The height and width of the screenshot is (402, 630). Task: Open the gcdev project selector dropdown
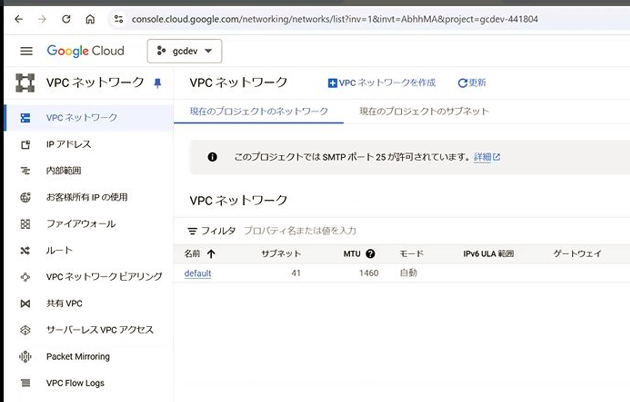pyautogui.click(x=185, y=51)
